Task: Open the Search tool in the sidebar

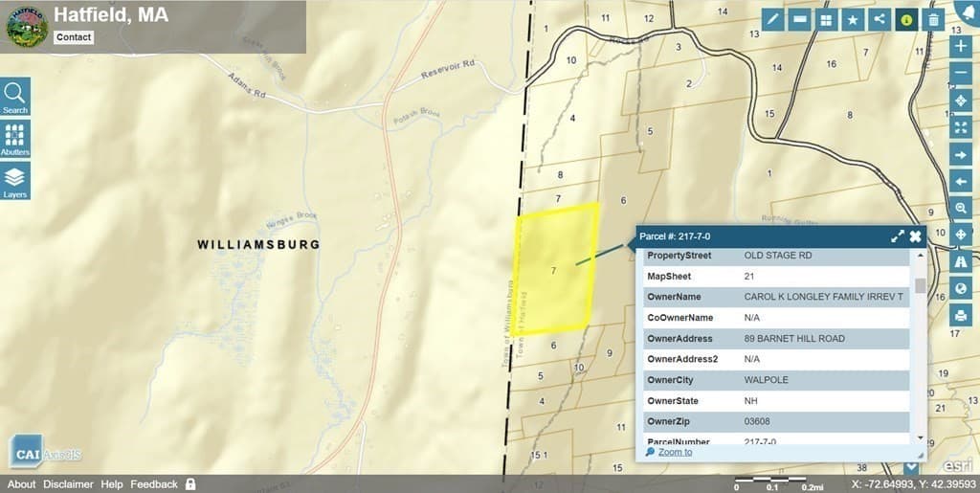Action: click(x=15, y=97)
